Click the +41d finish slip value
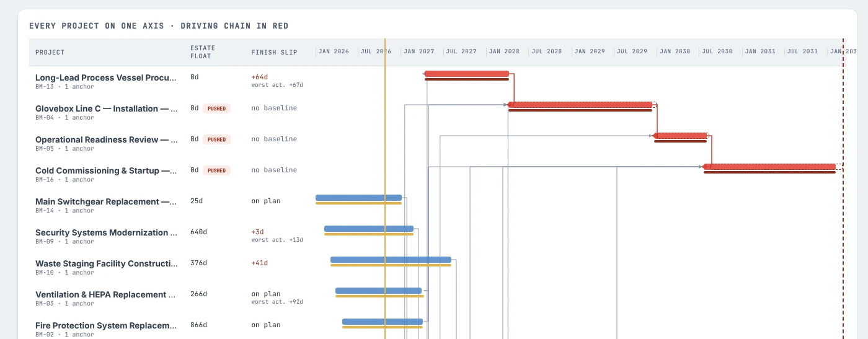 (259, 263)
